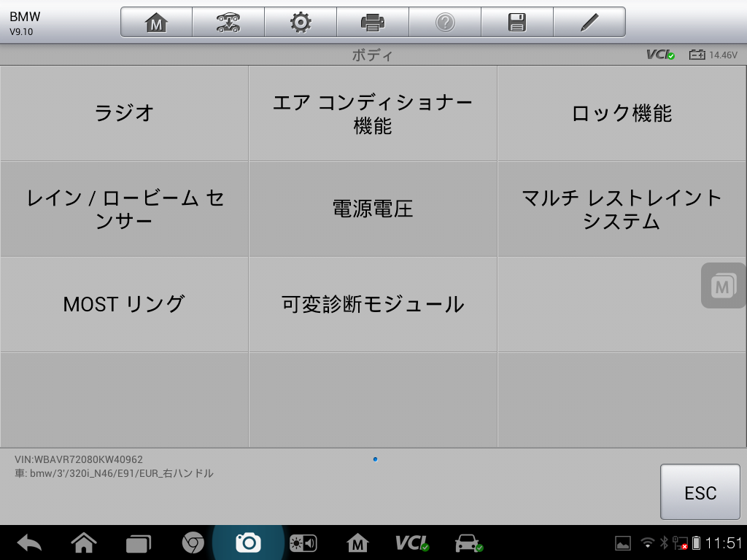Open help with the question mark toolbar icon
747x560 pixels.
(445, 21)
